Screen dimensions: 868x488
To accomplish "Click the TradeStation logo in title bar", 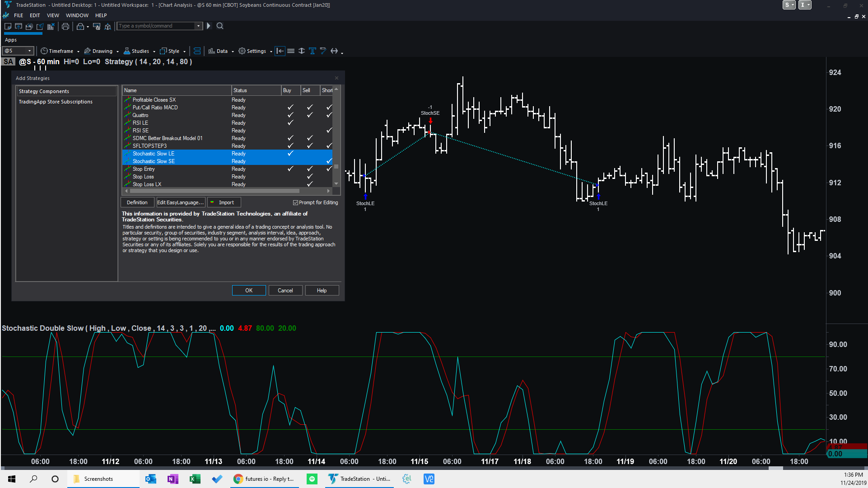I will point(8,5).
